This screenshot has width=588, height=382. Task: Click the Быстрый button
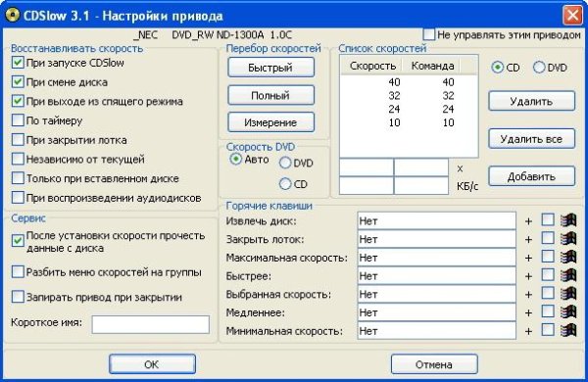[270, 68]
